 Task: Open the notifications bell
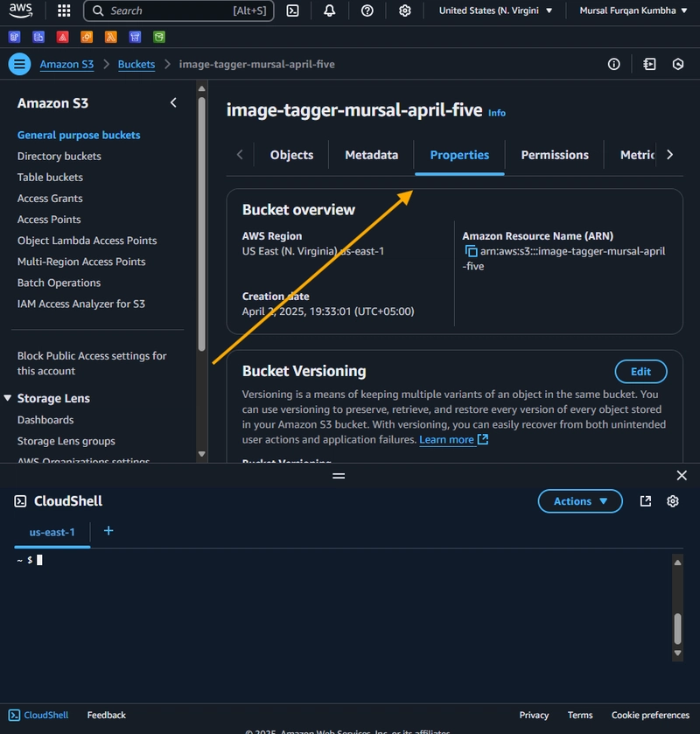(330, 10)
